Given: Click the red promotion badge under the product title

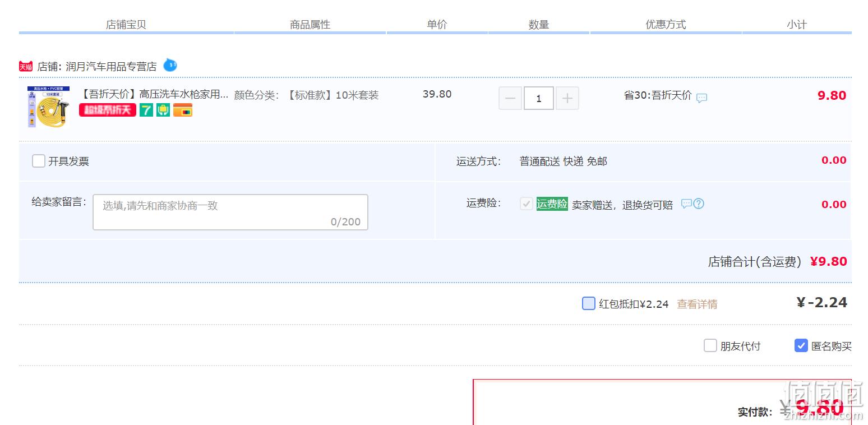Looking at the screenshot, I should point(108,110).
